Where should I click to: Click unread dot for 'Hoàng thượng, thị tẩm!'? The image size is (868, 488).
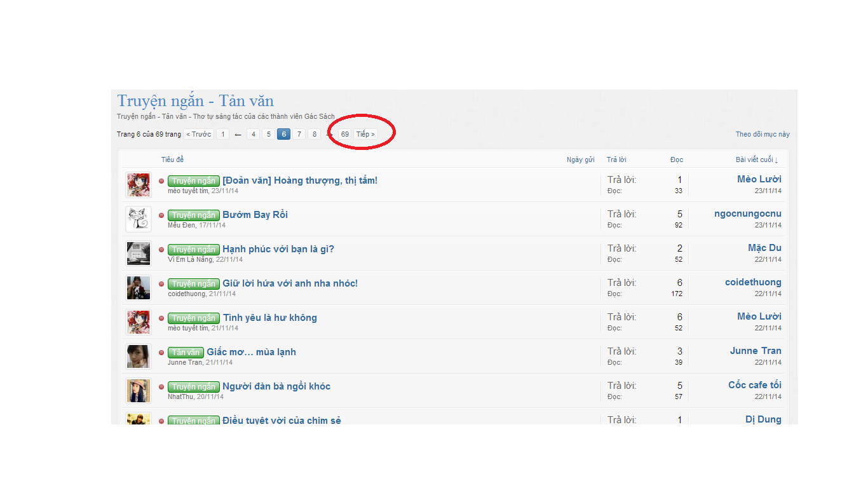161,181
